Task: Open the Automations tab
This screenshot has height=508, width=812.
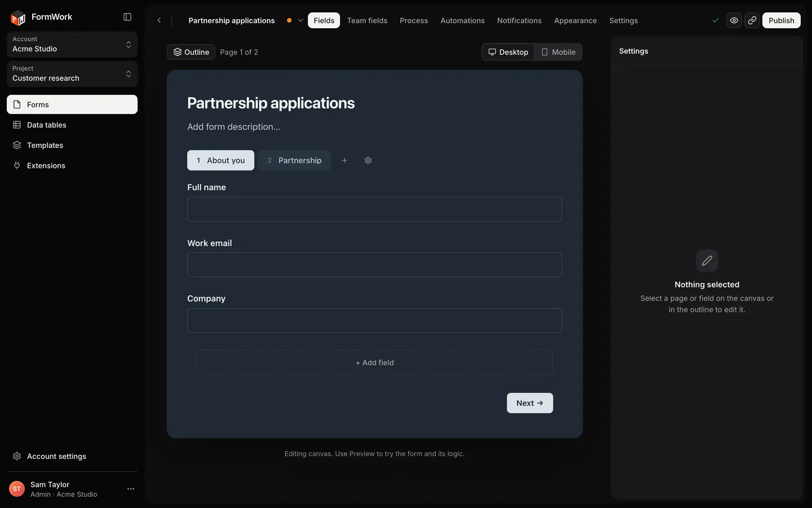Action: [462, 20]
